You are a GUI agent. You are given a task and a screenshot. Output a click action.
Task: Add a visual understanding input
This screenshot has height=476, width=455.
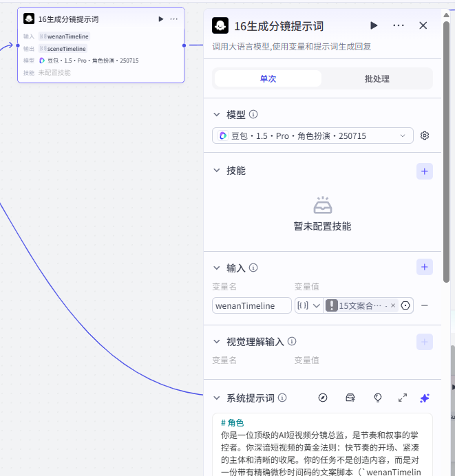(x=424, y=342)
